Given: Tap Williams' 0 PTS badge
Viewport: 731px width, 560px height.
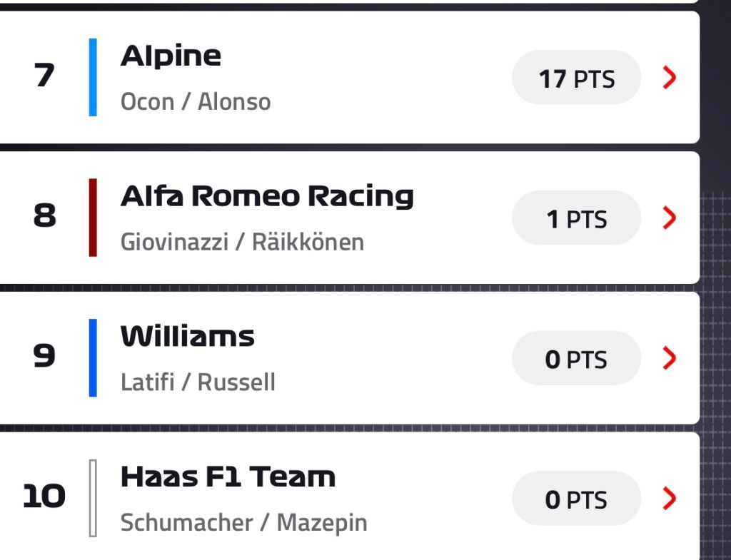Looking at the screenshot, I should tap(576, 358).
